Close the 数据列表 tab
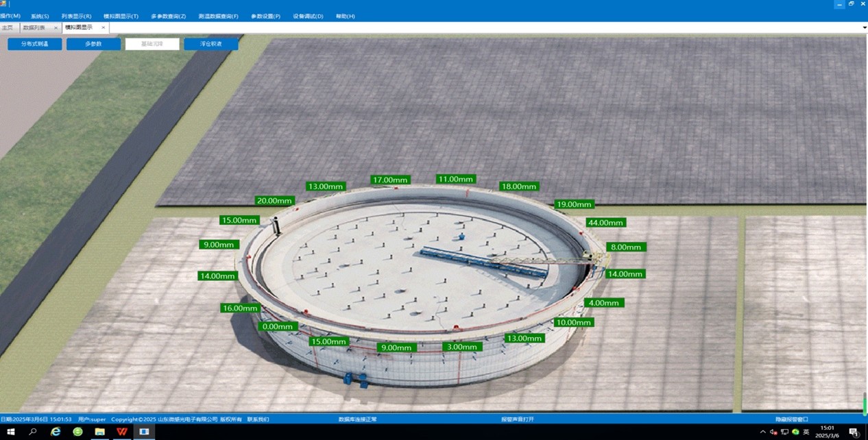Viewport: 868px width, 440px height. pyautogui.click(x=56, y=28)
